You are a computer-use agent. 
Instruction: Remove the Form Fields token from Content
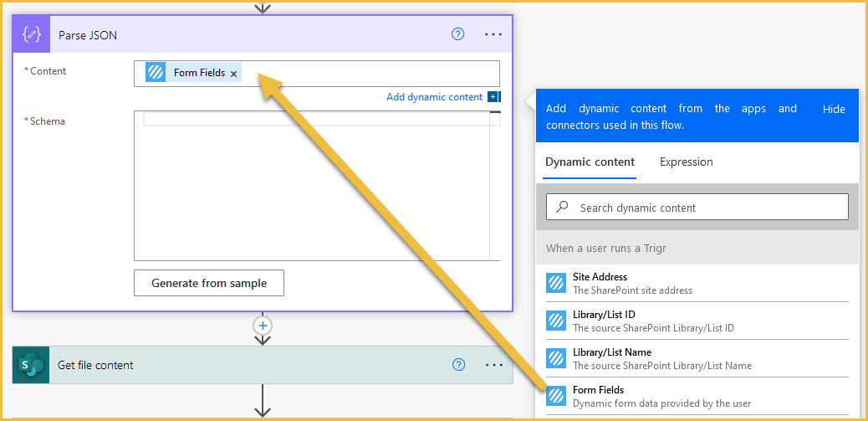click(233, 74)
